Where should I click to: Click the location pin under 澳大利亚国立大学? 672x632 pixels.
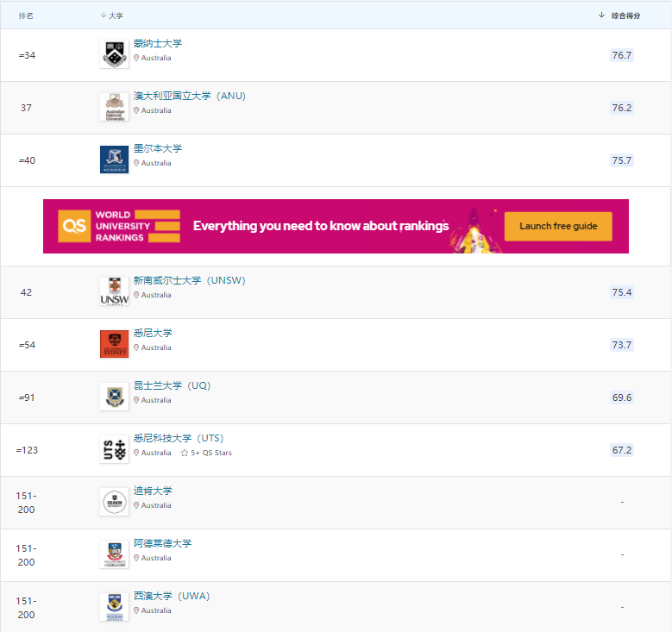click(136, 110)
